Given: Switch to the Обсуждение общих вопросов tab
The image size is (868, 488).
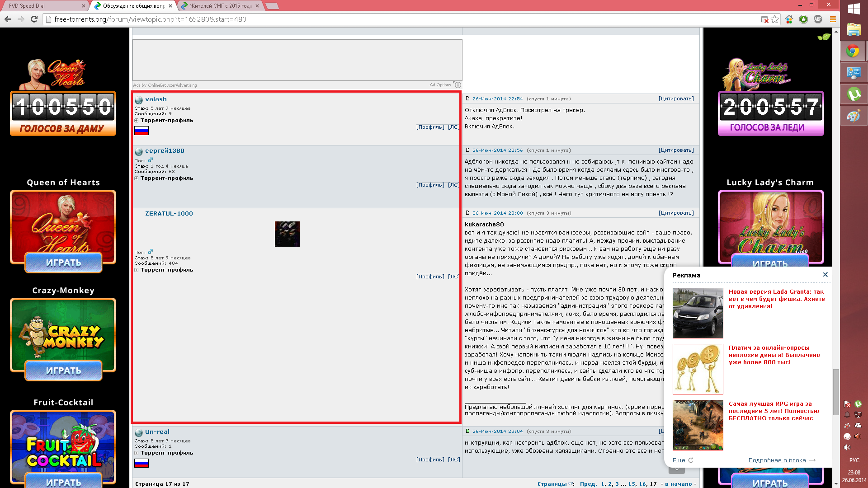Looking at the screenshot, I should [x=133, y=6].
